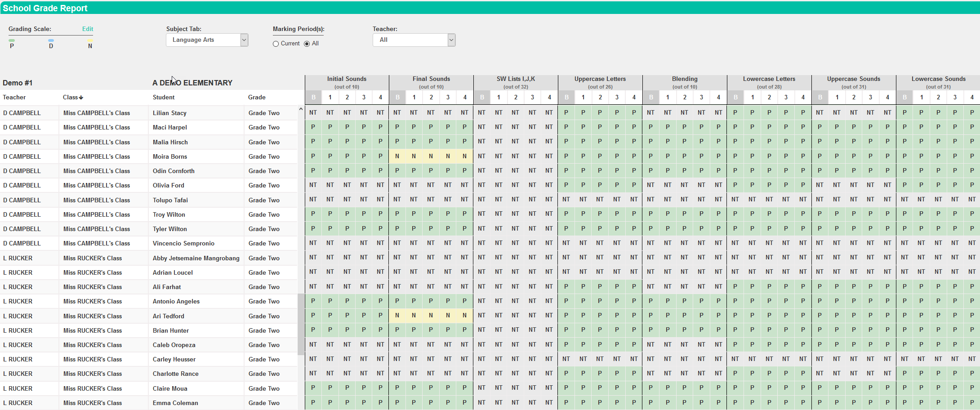980x410 pixels.
Task: Select the Current marking period radio button
Action: point(276,44)
